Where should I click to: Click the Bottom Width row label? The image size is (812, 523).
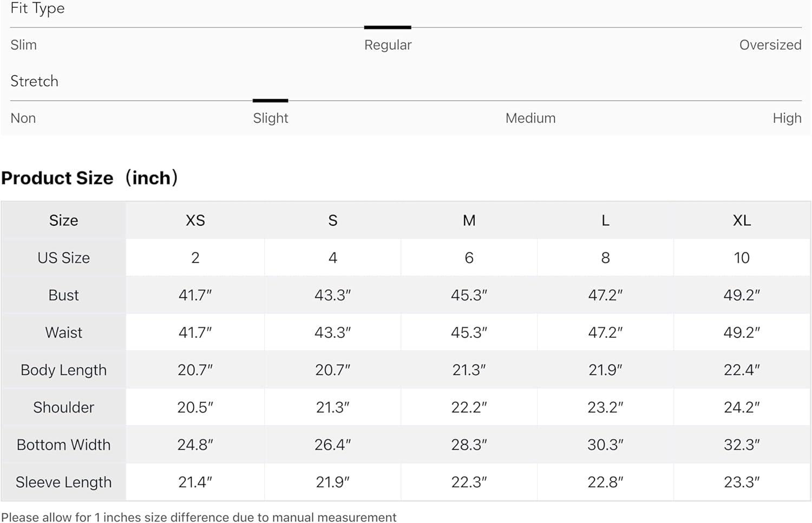pyautogui.click(x=63, y=444)
